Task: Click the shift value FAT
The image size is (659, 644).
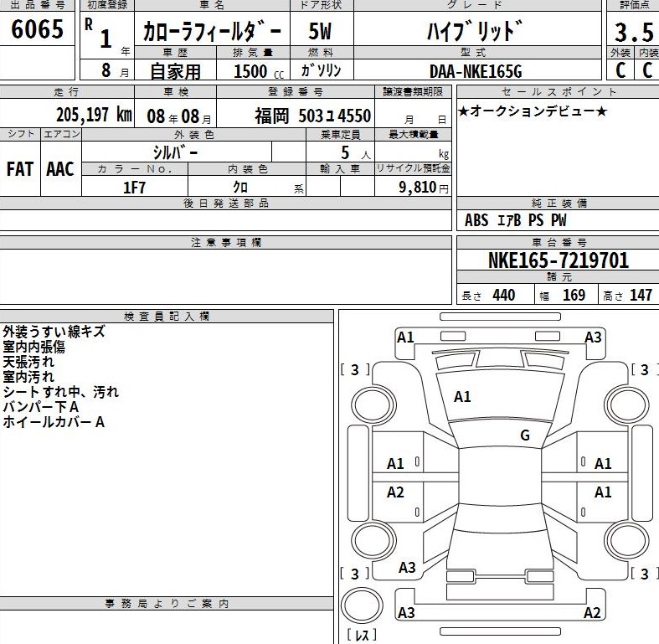Action: coord(20,168)
